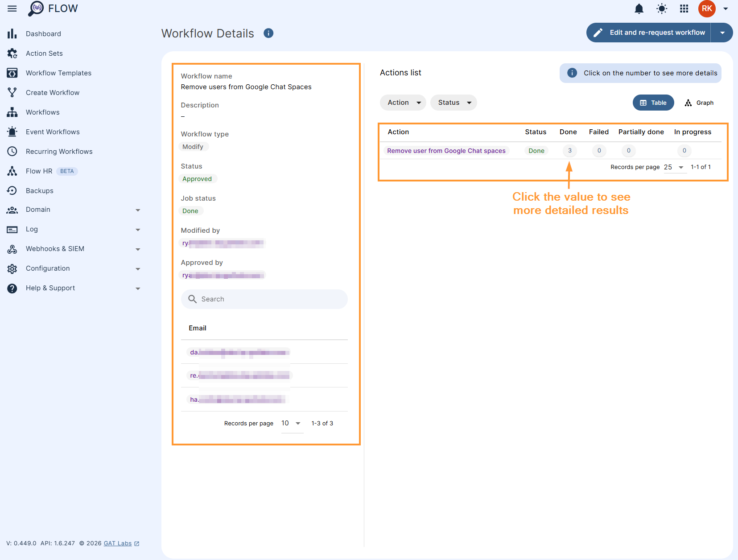Click the Help & Support question icon

(12, 288)
